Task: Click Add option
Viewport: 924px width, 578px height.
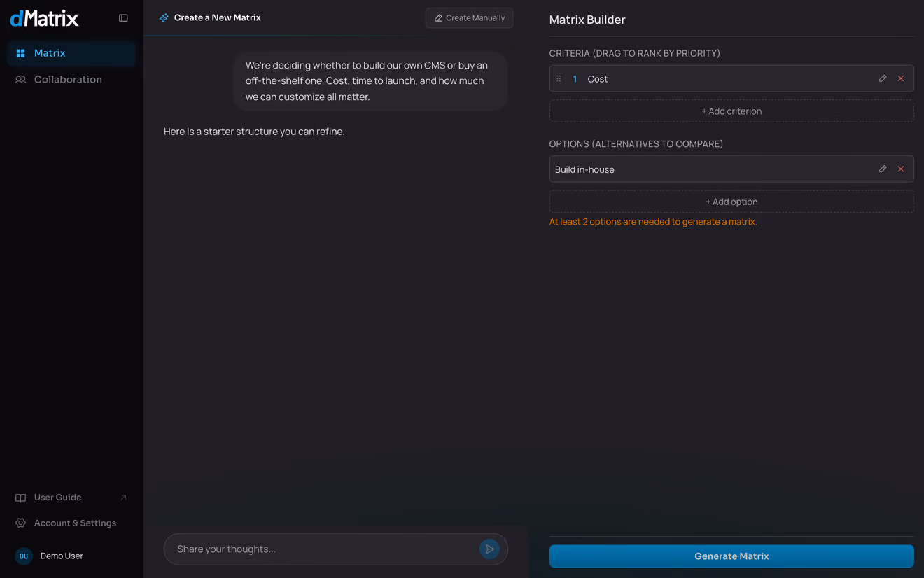Action: click(731, 202)
